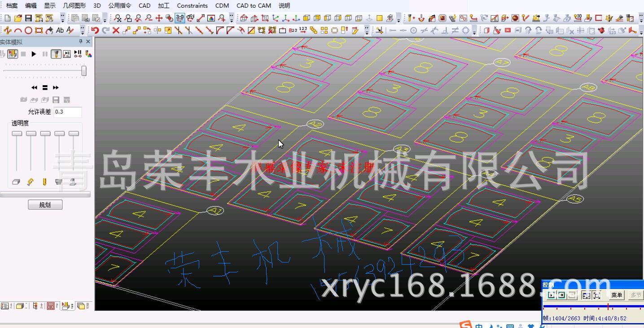Click the 允许误差 input field
644x328 pixels.
68,112
